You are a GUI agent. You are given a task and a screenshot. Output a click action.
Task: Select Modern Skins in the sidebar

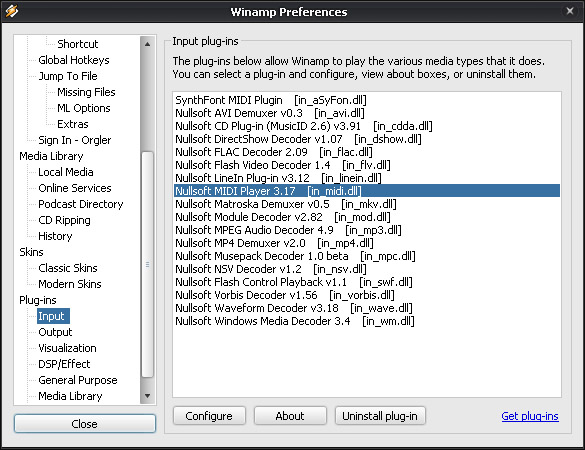[x=70, y=284]
